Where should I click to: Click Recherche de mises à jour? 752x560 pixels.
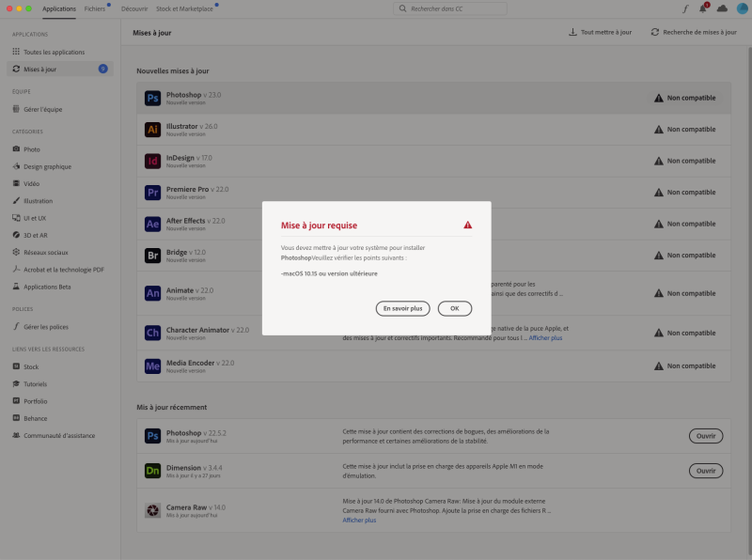pyautogui.click(x=694, y=32)
